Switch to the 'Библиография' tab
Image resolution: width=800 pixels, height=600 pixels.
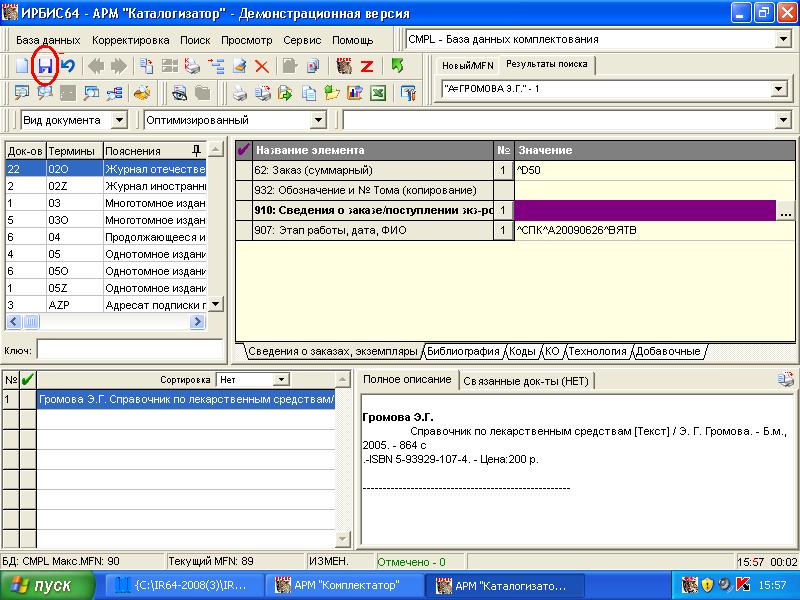pos(462,351)
